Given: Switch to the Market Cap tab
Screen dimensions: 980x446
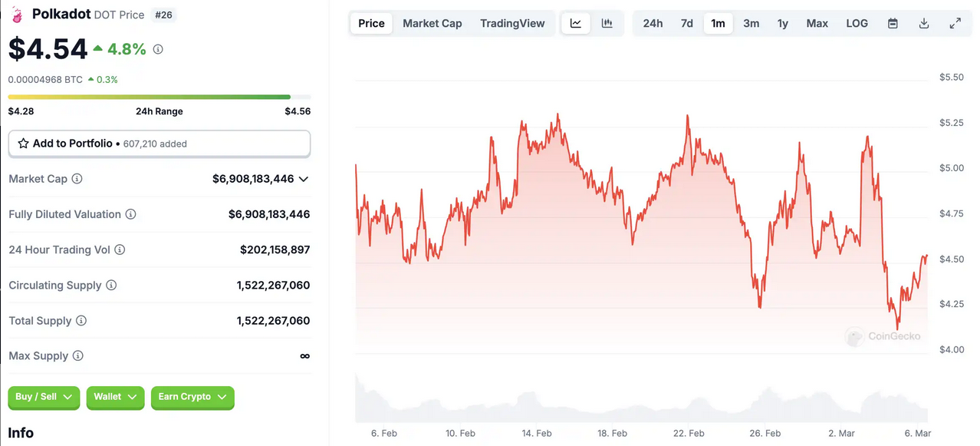Looking at the screenshot, I should click(432, 24).
